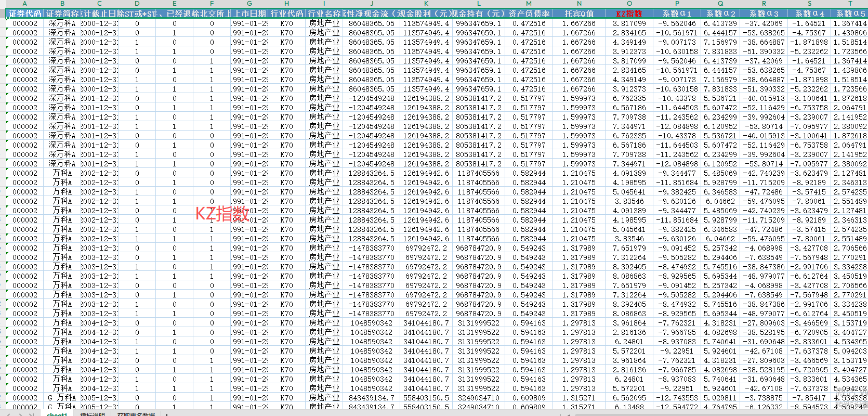868x416 pixels.
Task: Click the 系数α5 header cell
Action: [850, 14]
